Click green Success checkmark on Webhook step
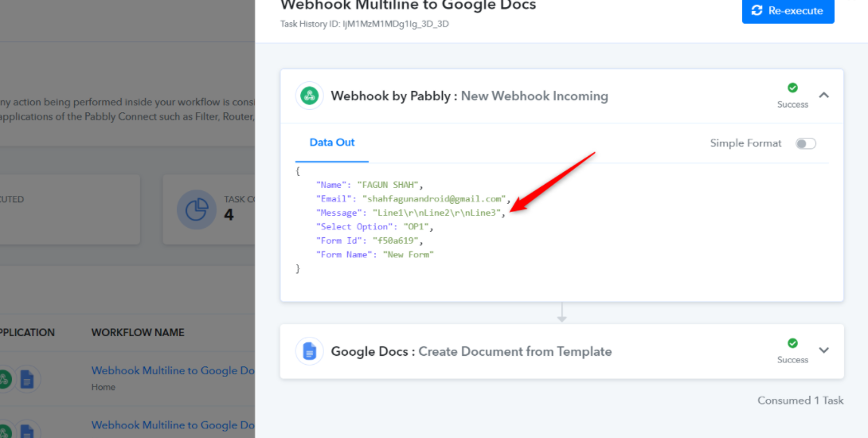 coord(792,88)
